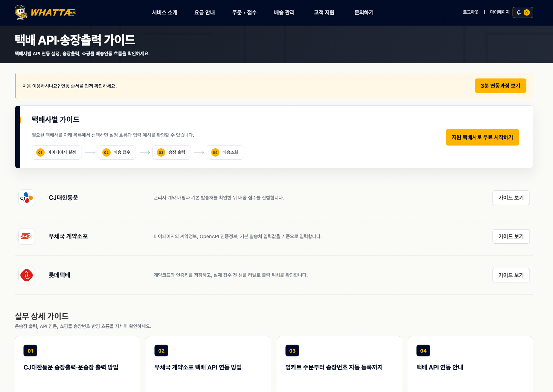Screen dimensions: 553x392
Task: Click step 02 배송 접수 chip
Action: pyautogui.click(x=117, y=152)
